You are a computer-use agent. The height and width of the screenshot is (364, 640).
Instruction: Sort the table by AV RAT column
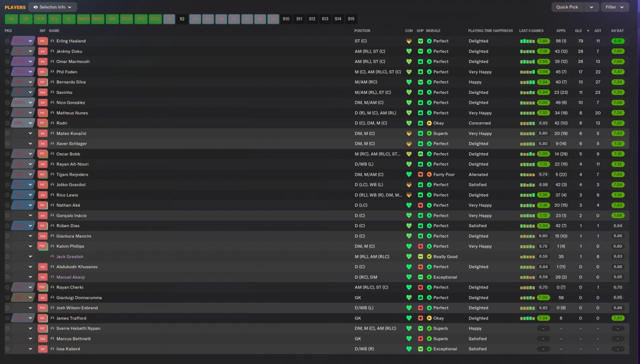617,31
